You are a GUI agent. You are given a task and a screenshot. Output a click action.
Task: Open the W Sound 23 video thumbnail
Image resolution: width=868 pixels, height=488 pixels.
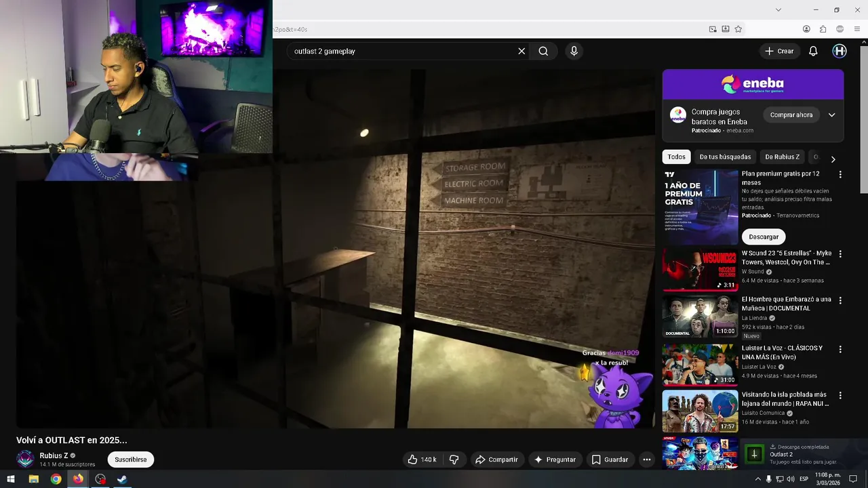[x=700, y=270]
